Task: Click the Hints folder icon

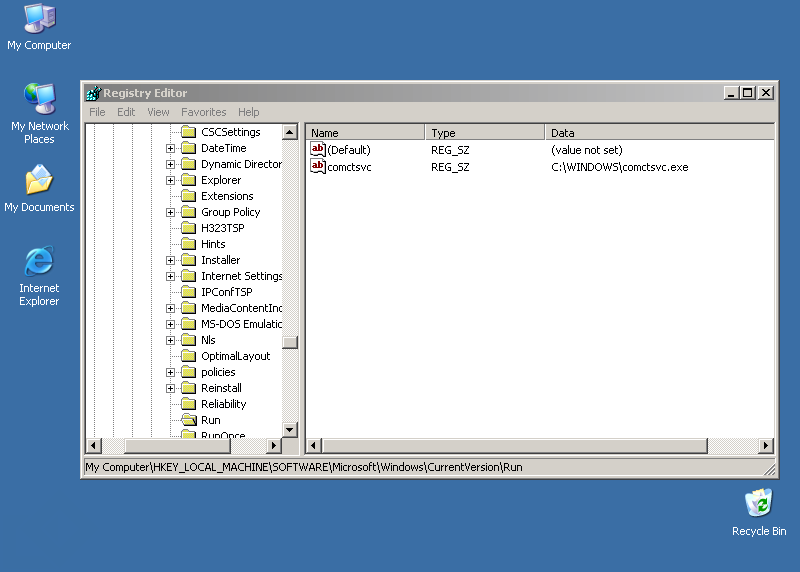Action: pyautogui.click(x=189, y=244)
